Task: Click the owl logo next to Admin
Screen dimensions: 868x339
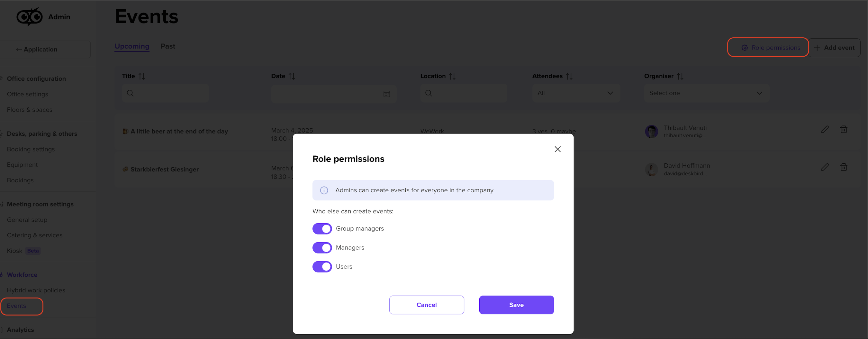Action: point(30,16)
